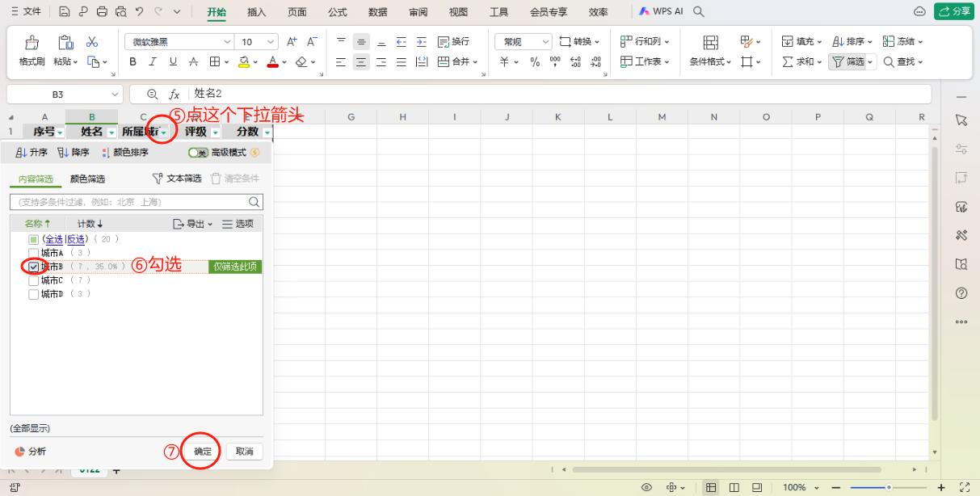Click the 确定 confirm button
980x496 pixels.
coord(203,452)
